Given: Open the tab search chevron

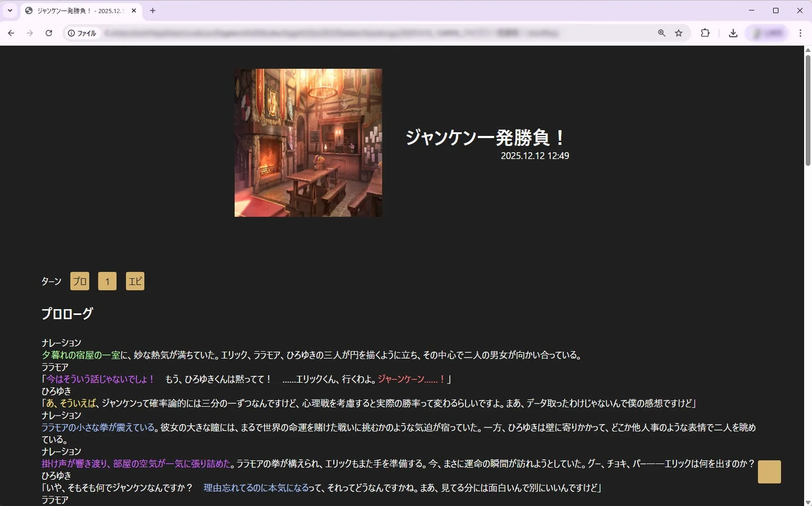Looking at the screenshot, I should pos(9,10).
